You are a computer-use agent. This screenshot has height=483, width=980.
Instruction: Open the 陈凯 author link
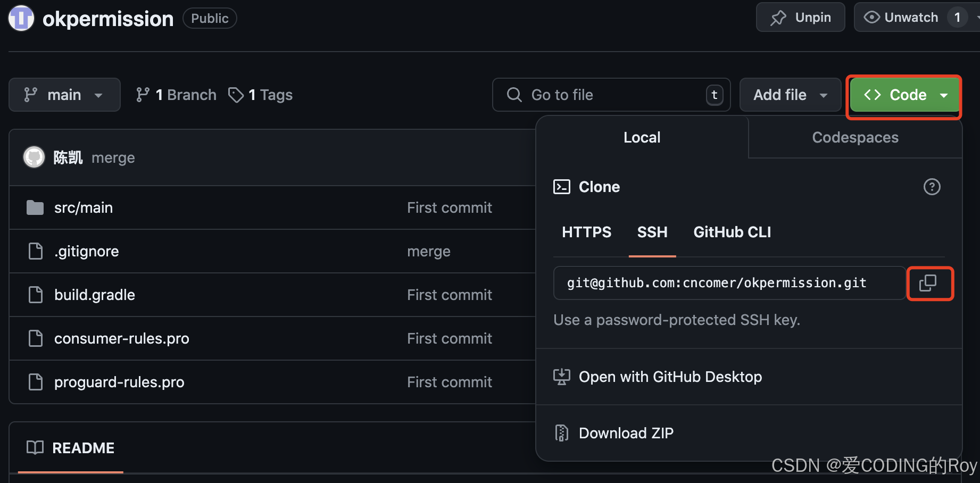[x=68, y=157]
